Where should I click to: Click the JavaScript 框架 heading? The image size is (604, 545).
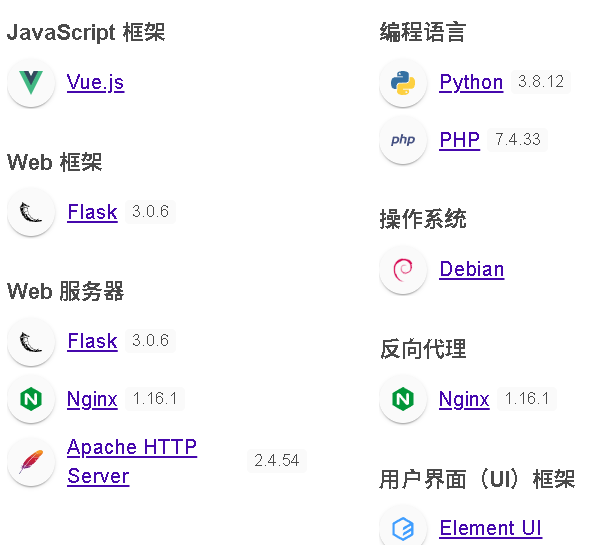pos(86,32)
